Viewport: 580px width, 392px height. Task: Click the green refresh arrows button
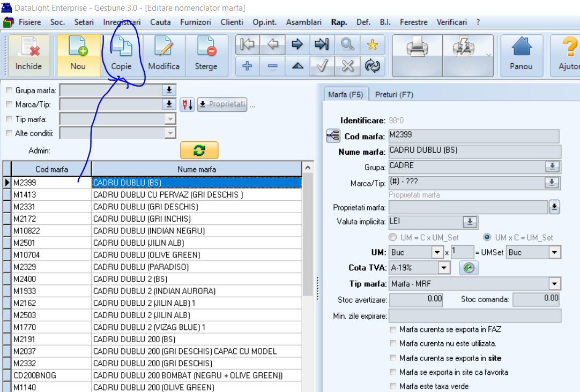pyautogui.click(x=199, y=150)
